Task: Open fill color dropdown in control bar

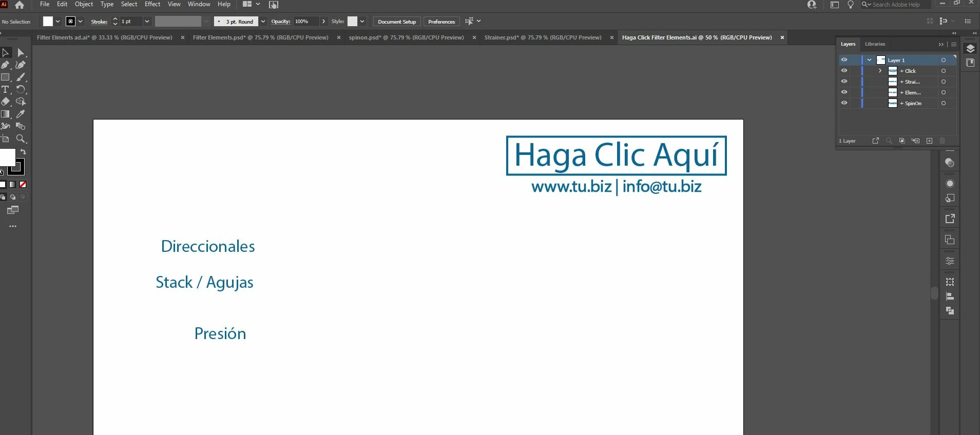Action: [57, 22]
